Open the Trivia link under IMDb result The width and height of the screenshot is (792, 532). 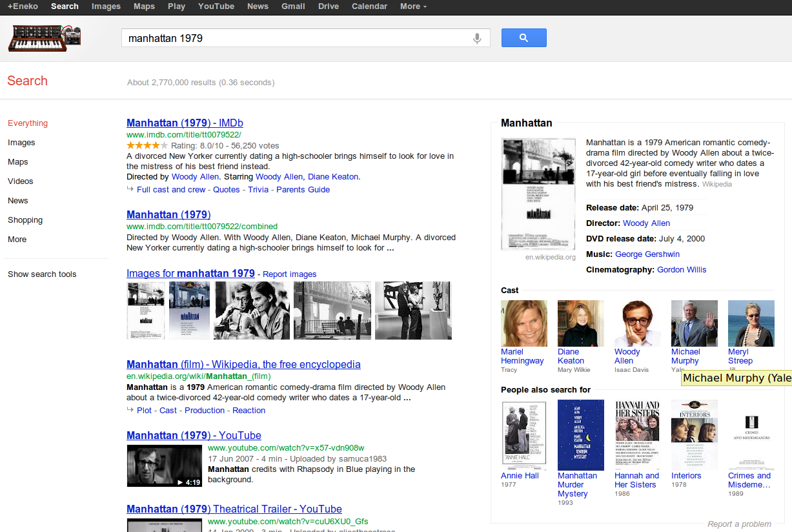[x=258, y=190]
